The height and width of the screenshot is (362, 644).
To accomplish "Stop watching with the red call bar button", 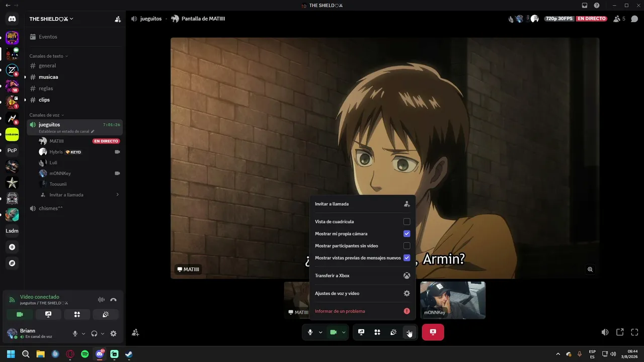I will (433, 332).
